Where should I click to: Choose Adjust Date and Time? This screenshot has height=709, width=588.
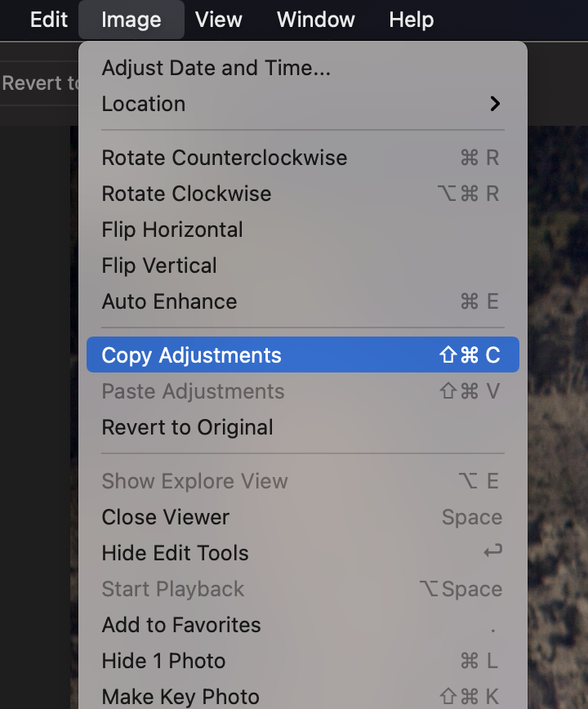303,69
